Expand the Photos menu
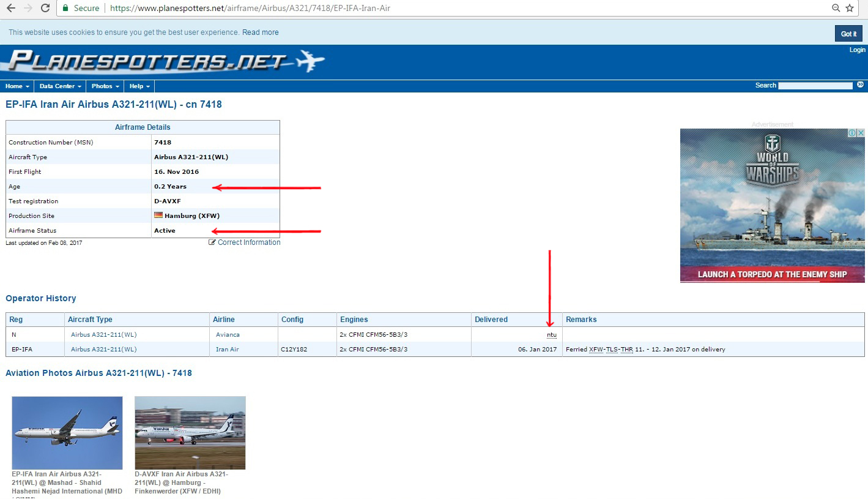Viewport: 868px width, 499px height. tap(105, 86)
